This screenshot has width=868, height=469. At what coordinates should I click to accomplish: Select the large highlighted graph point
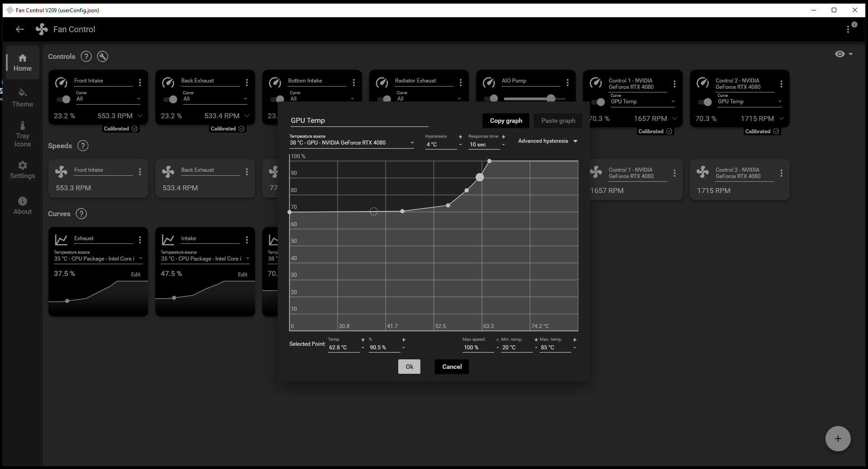pos(480,177)
